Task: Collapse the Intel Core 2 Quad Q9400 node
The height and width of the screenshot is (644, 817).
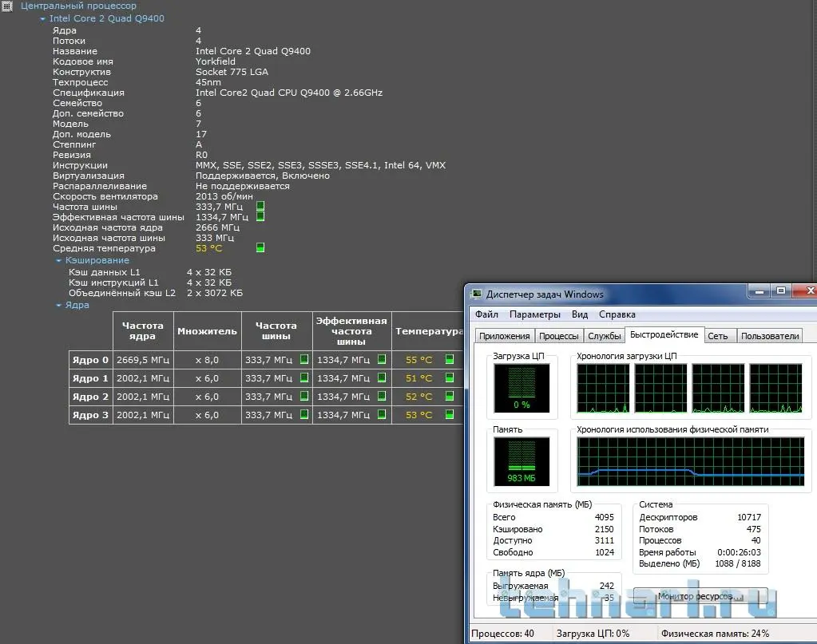Action: point(43,18)
